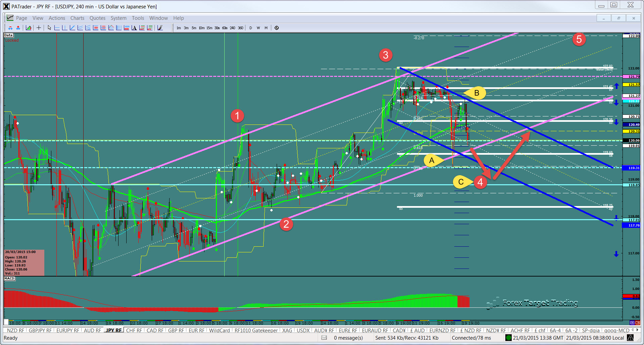Click the envelope messages icon in status bar

[324, 338]
